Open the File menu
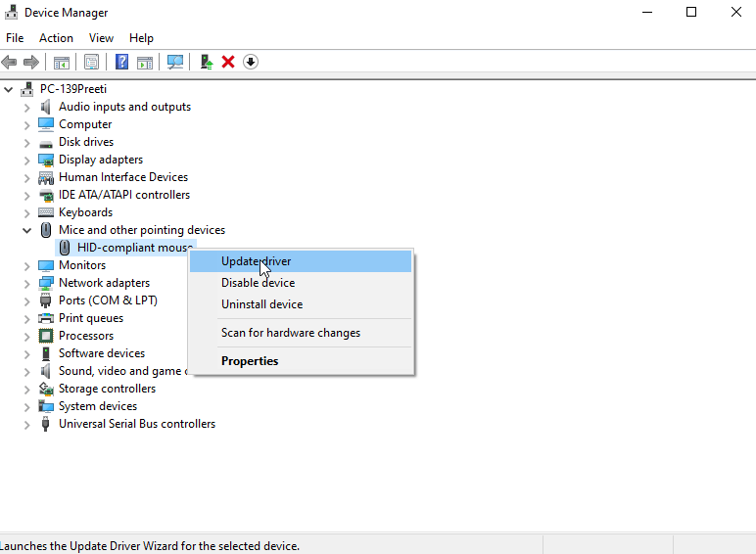 tap(15, 38)
